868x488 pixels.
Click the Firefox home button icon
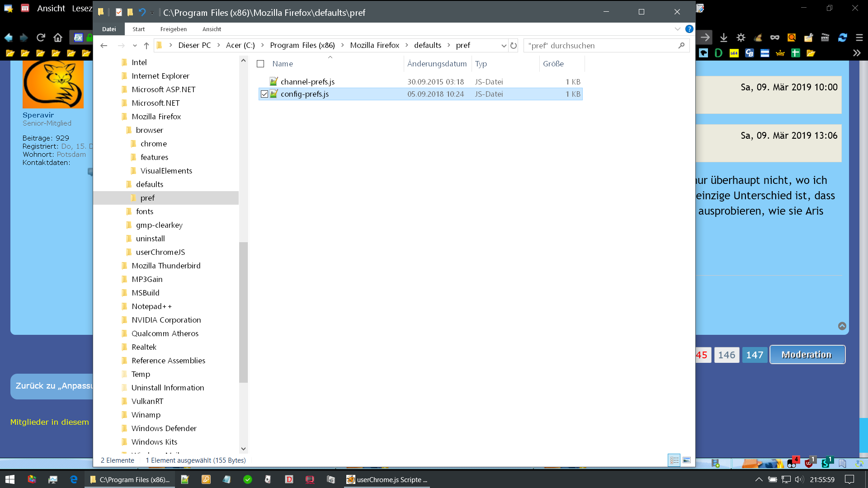coord(57,38)
